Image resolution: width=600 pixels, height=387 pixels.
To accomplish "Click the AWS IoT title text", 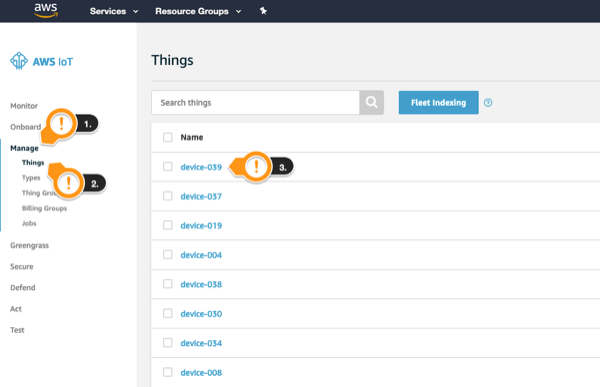I will 53,62.
